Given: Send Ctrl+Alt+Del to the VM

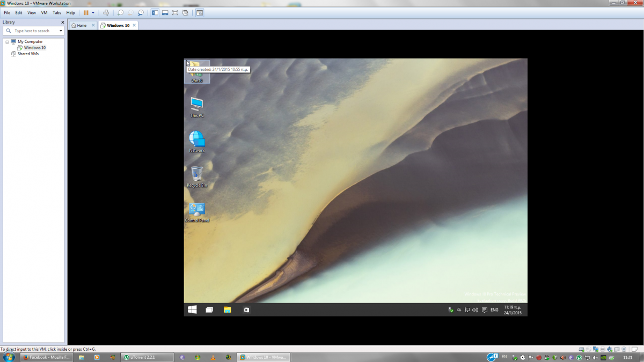Looking at the screenshot, I should tap(106, 12).
